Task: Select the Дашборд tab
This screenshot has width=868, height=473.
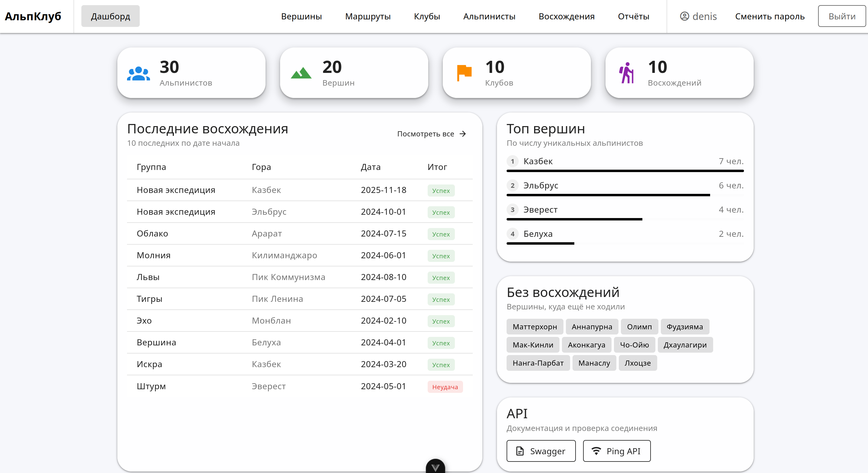Action: [110, 16]
